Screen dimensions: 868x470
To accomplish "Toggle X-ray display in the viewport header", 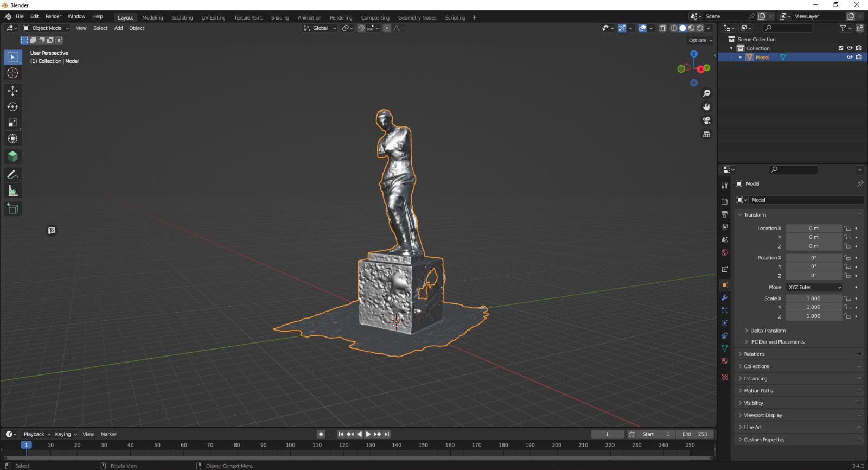I will [x=662, y=28].
